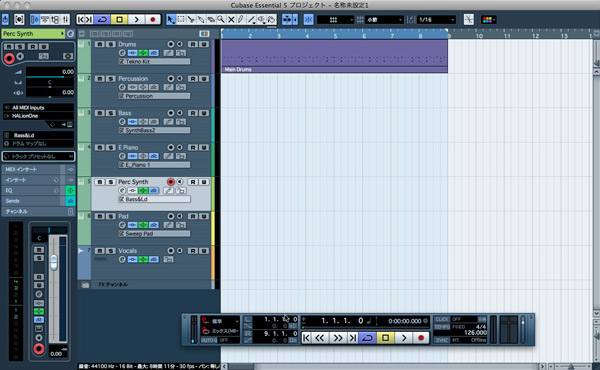Image resolution: width=600 pixels, height=370 pixels.
Task: Toggle Read automation on Pad track
Action: (x=193, y=216)
